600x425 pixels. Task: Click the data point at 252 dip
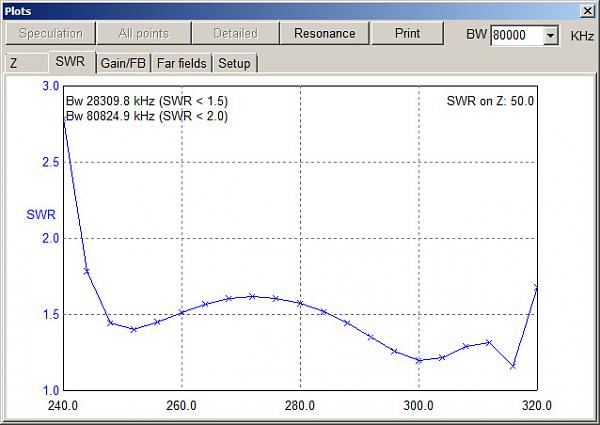click(x=134, y=329)
